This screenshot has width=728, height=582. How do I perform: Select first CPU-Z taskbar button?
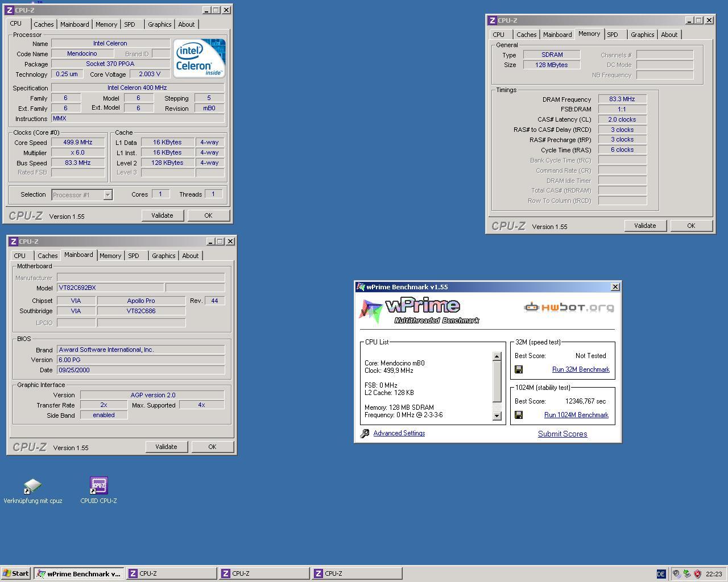click(x=171, y=573)
